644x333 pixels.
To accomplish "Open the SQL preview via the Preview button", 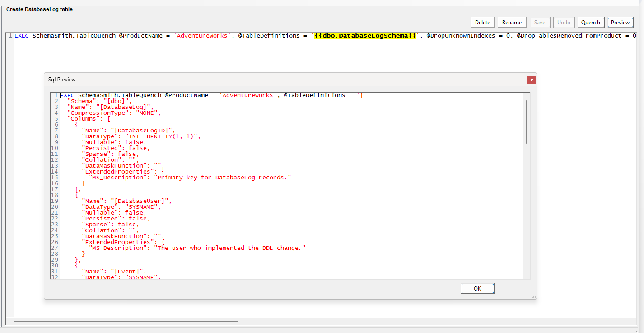I will (x=620, y=22).
